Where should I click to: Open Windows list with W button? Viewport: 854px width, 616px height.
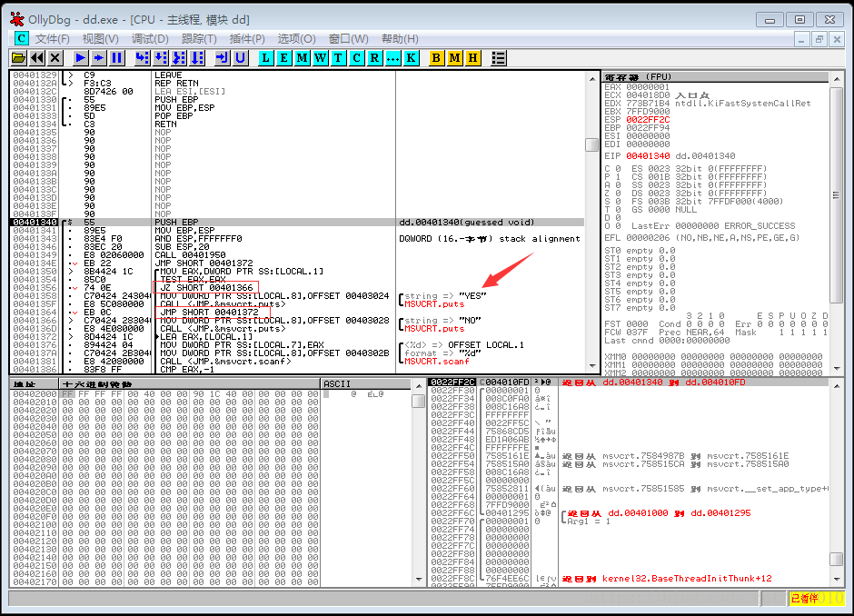pyautogui.click(x=320, y=58)
